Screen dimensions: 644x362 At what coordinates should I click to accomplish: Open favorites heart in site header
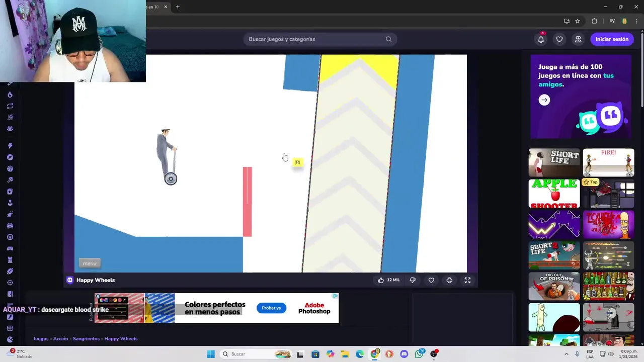coord(559,39)
